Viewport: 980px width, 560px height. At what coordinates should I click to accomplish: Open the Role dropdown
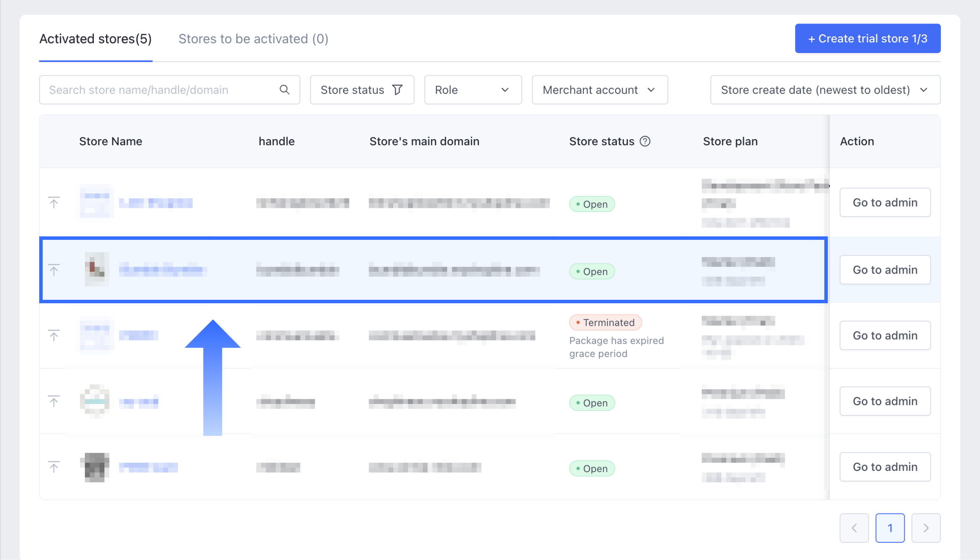click(472, 90)
